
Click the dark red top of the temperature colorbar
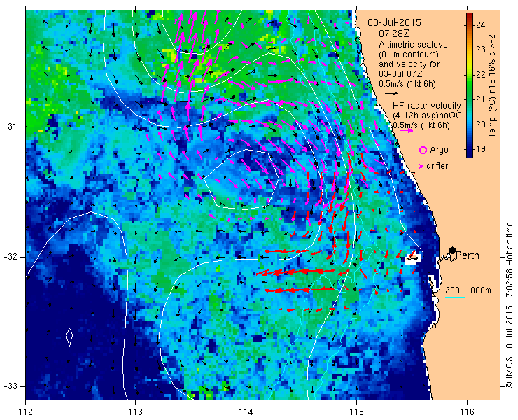(470, 17)
